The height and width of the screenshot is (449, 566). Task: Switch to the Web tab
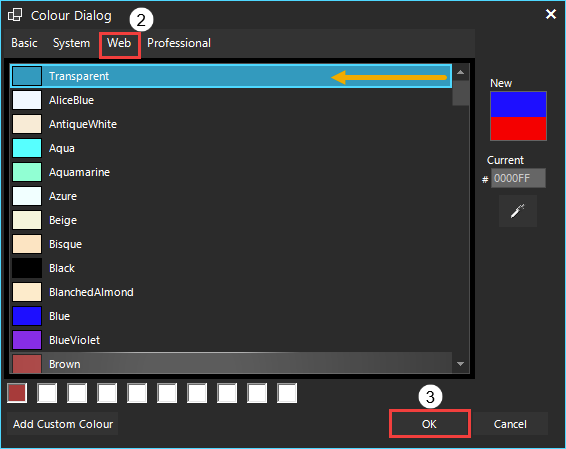pyautogui.click(x=119, y=43)
